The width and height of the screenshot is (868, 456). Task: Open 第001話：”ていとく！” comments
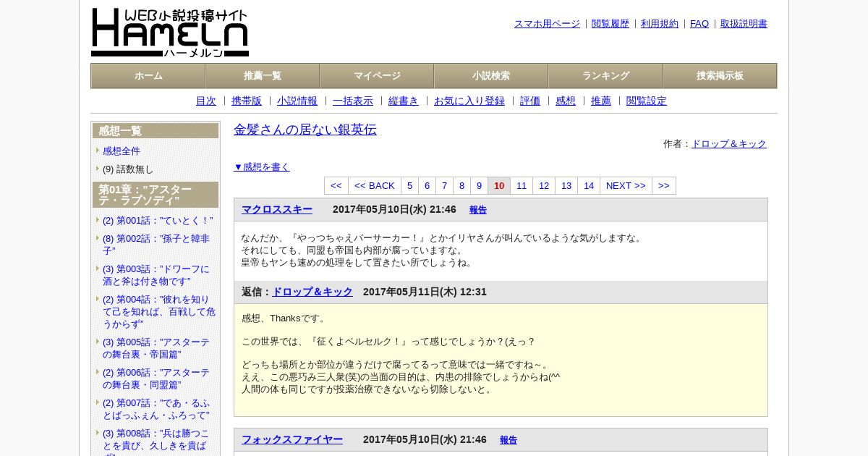(158, 220)
